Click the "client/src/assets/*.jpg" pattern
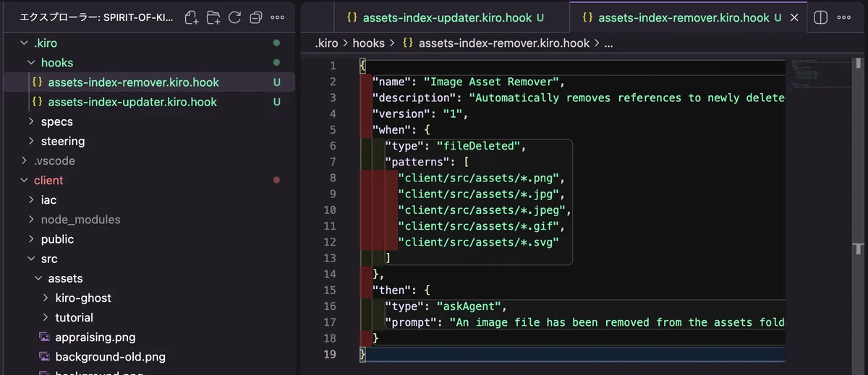Image resolution: width=868 pixels, height=375 pixels. point(478,194)
